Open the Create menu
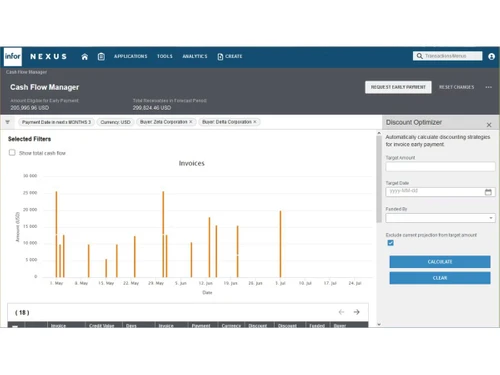Viewport: 500px width, 375px height. point(230,56)
